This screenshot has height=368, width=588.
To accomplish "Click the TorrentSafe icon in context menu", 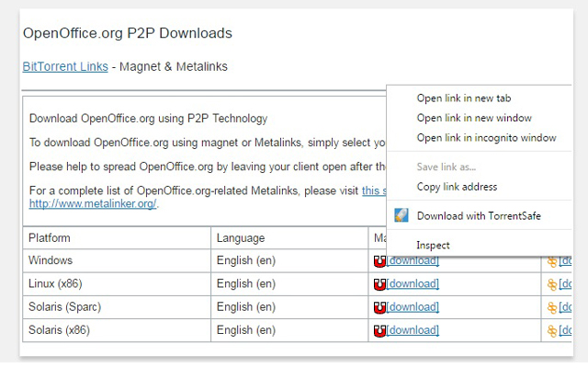I will click(x=401, y=216).
